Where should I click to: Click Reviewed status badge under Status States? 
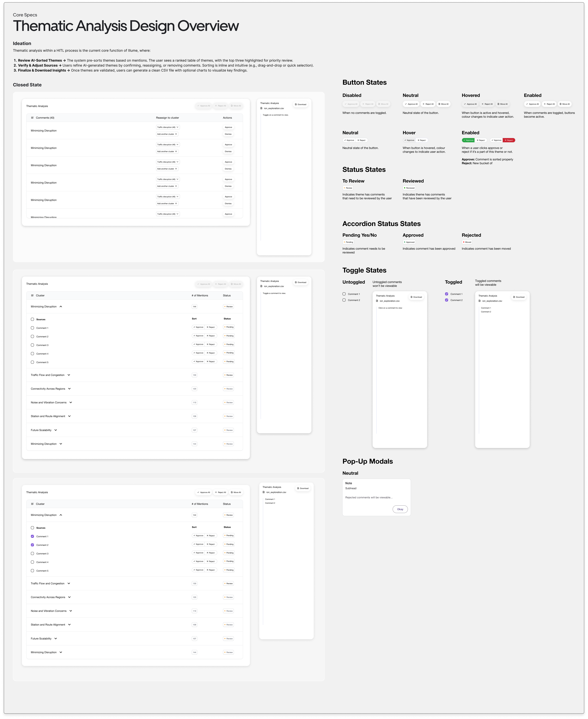[409, 188]
